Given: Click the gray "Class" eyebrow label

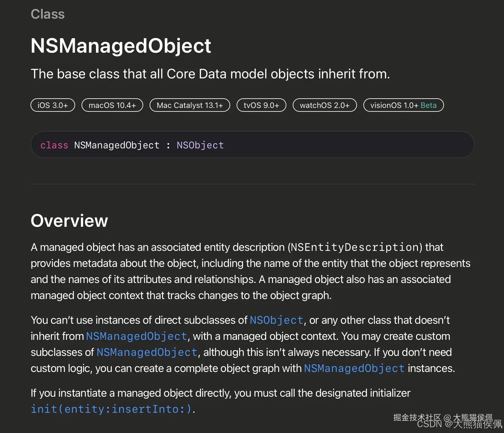Looking at the screenshot, I should (x=48, y=14).
